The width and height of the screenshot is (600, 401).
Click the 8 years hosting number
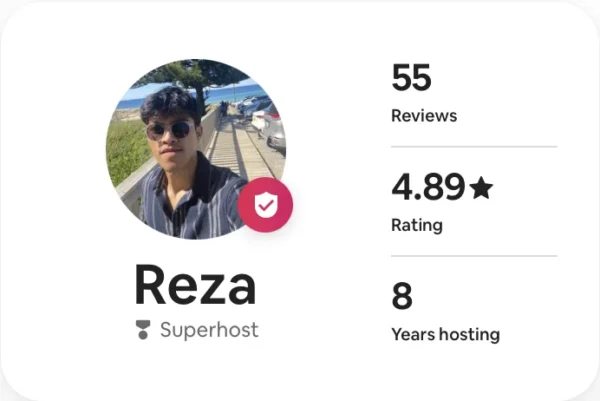tap(402, 296)
